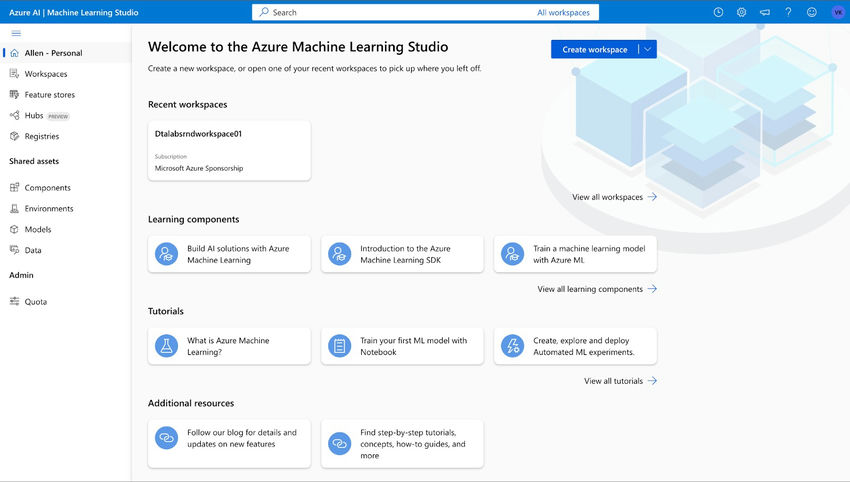The image size is (850, 482).
Task: Open the Dtalabsrndworkspace01 workspace card
Action: click(x=229, y=151)
